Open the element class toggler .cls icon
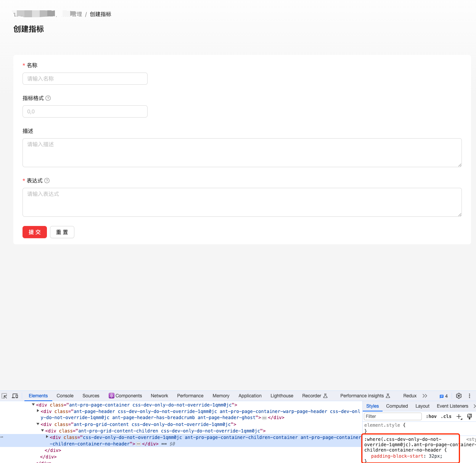Screen dimensions: 476x463 [446, 416]
